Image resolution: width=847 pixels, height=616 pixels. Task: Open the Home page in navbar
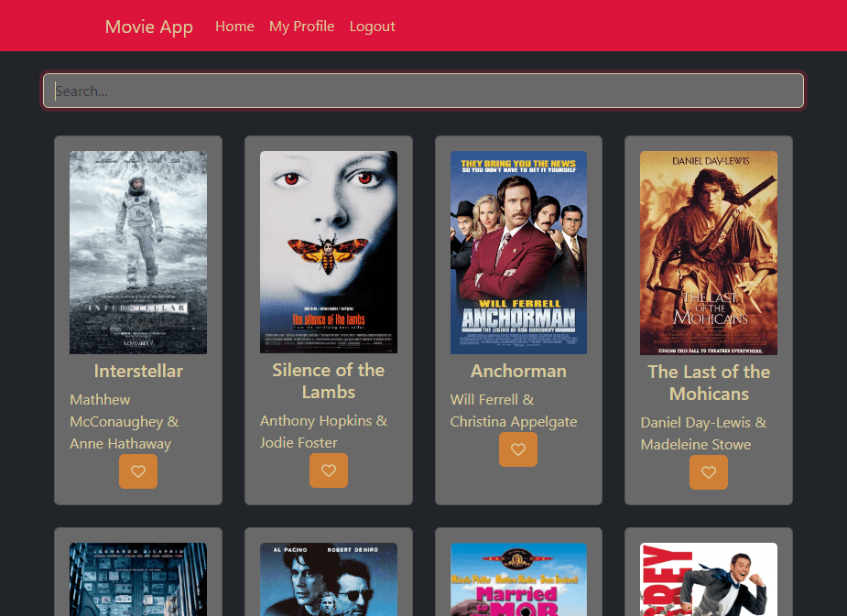(234, 27)
